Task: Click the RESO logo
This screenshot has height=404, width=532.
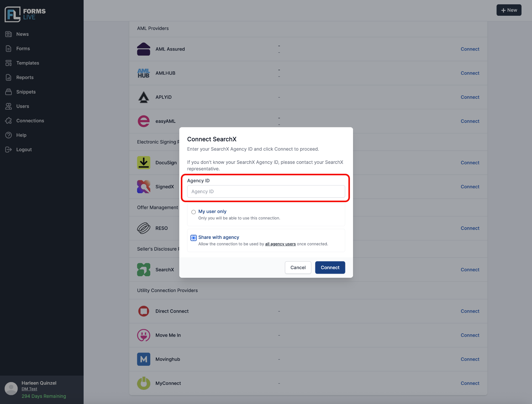Action: pyautogui.click(x=143, y=228)
